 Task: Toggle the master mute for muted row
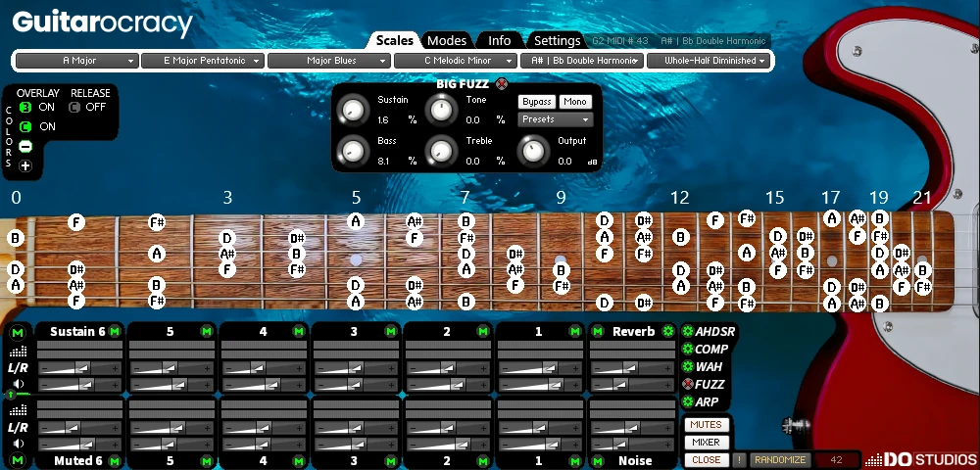(x=17, y=460)
